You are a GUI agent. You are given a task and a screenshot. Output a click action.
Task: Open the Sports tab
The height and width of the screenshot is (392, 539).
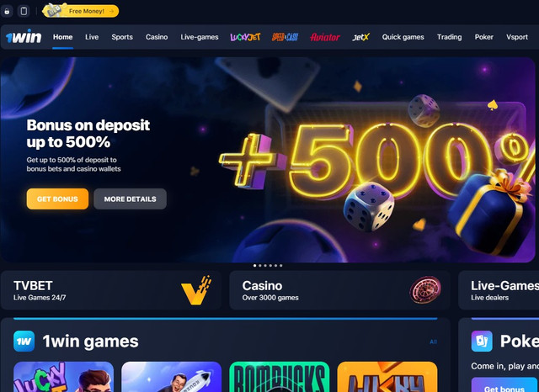122,37
